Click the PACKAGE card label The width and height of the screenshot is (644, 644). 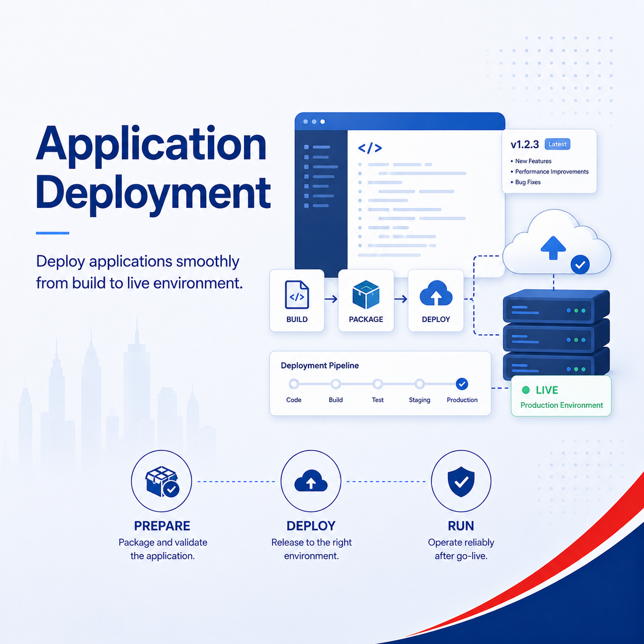[x=366, y=319]
